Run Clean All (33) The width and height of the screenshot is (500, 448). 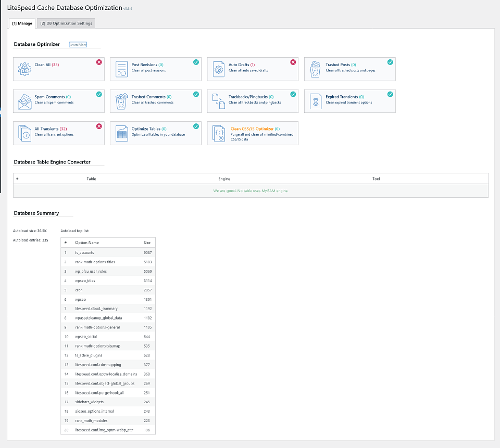coord(59,69)
